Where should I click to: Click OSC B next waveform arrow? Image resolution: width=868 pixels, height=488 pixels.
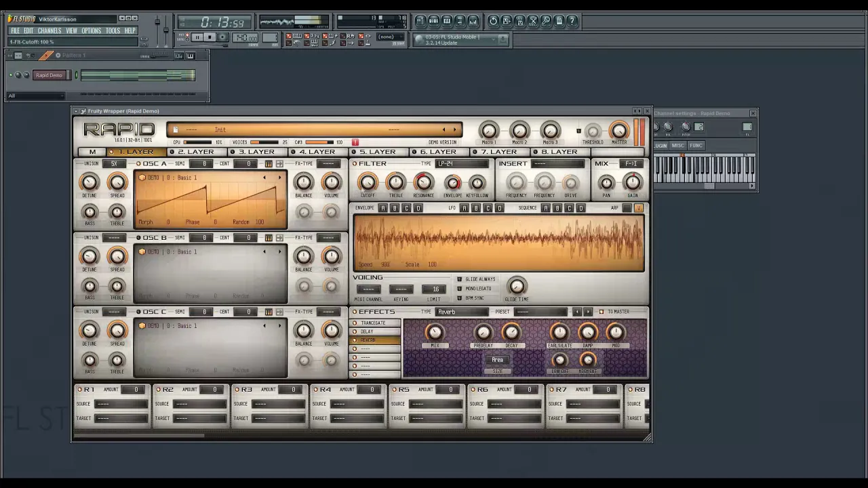pyautogui.click(x=279, y=251)
